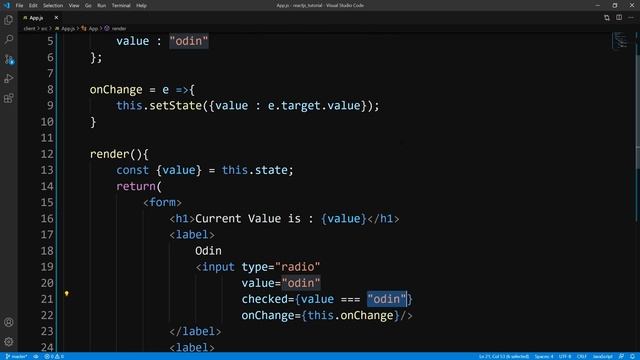This screenshot has height=360, width=640.
Task: Click the UTF-8 encoding indicator
Action: click(x=565, y=356)
